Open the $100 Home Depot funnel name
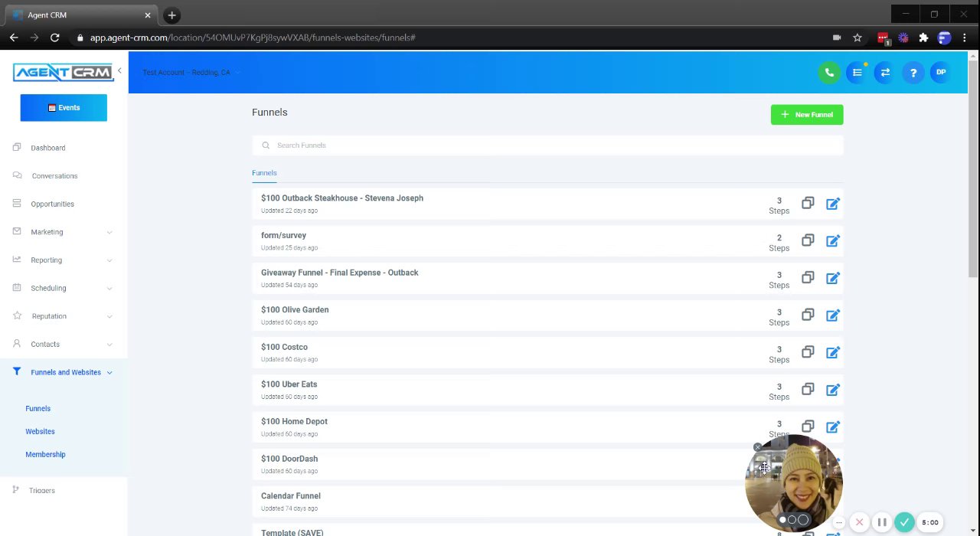The image size is (980, 536). [x=294, y=422]
